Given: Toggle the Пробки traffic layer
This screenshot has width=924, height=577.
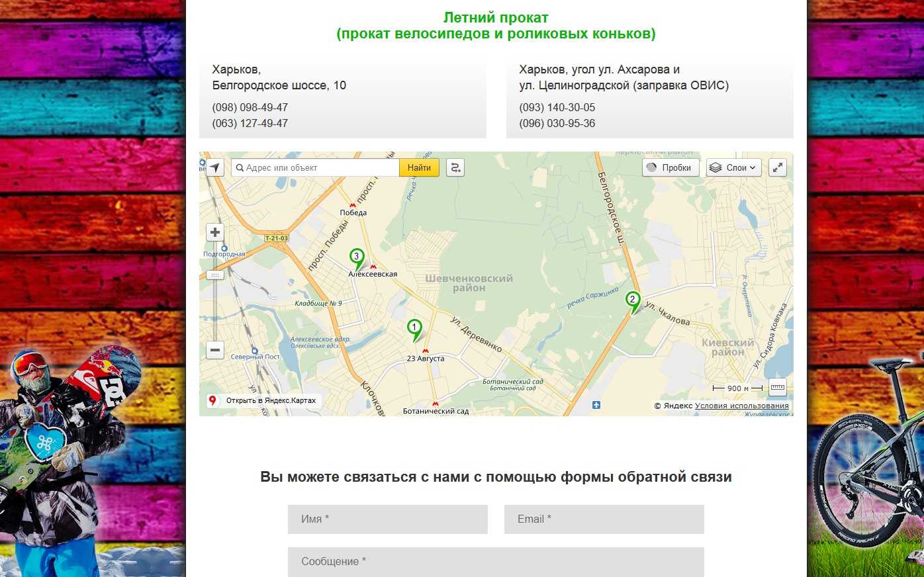Looking at the screenshot, I should click(670, 168).
